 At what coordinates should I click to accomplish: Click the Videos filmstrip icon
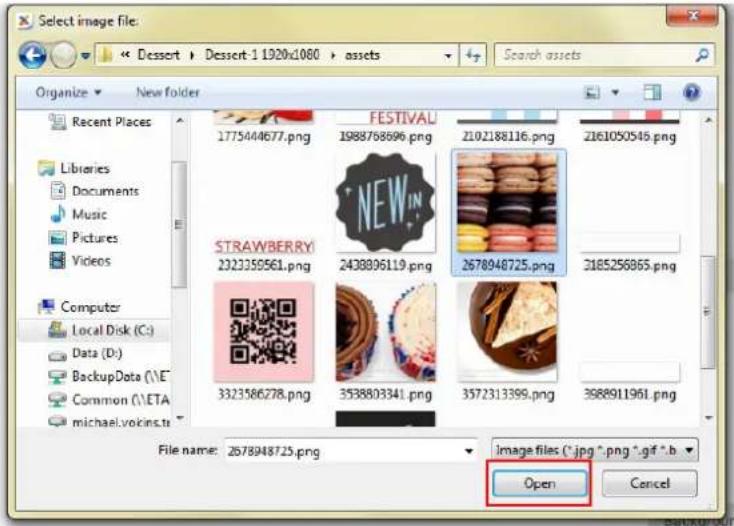[58, 261]
